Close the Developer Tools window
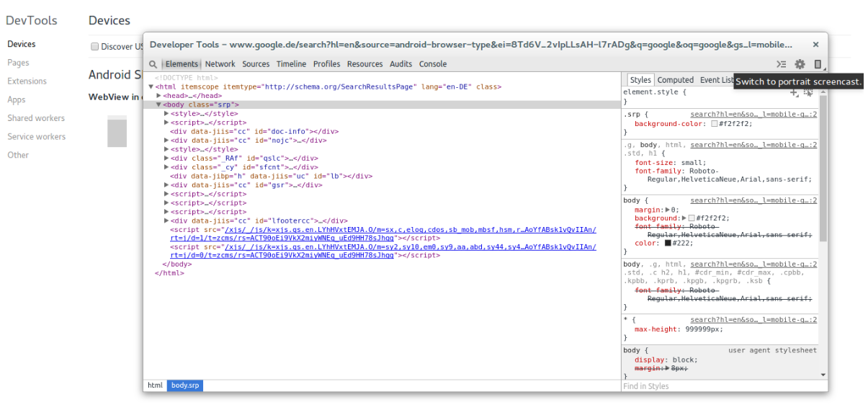Viewport: 868px width, 410px height. click(815, 44)
